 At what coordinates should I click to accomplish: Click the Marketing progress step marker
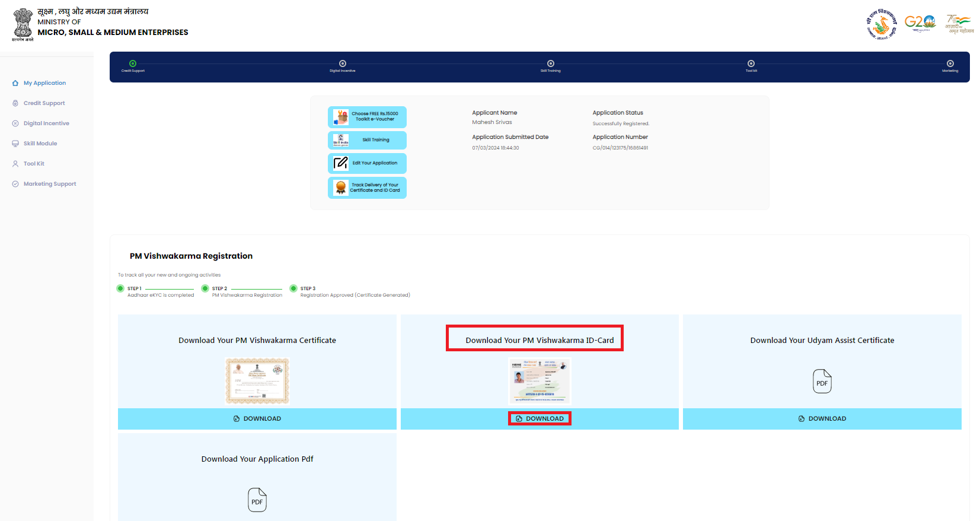[950, 63]
